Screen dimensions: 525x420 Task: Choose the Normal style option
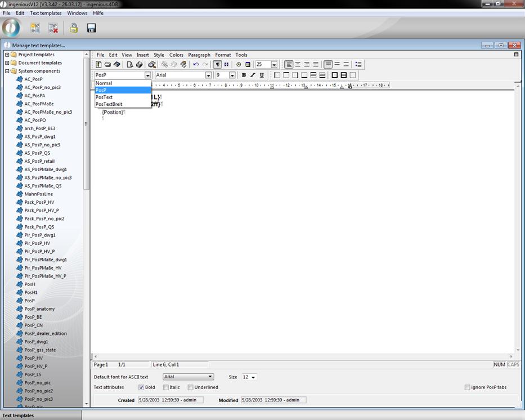(x=104, y=83)
